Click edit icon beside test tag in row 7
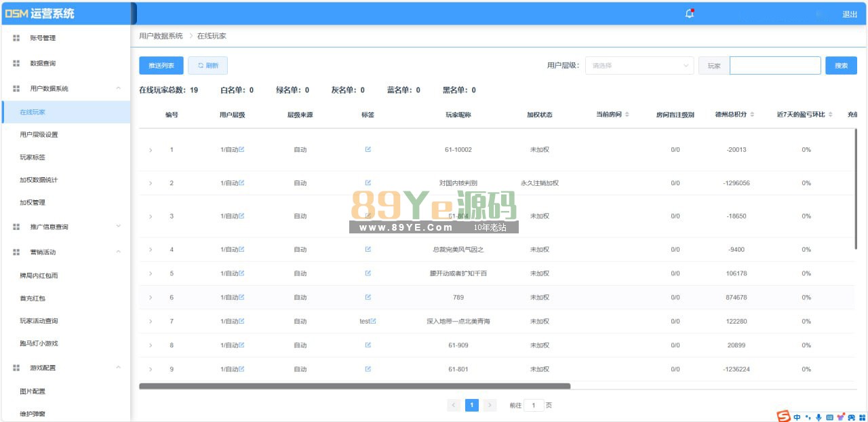The image size is (868, 422). 373,321
